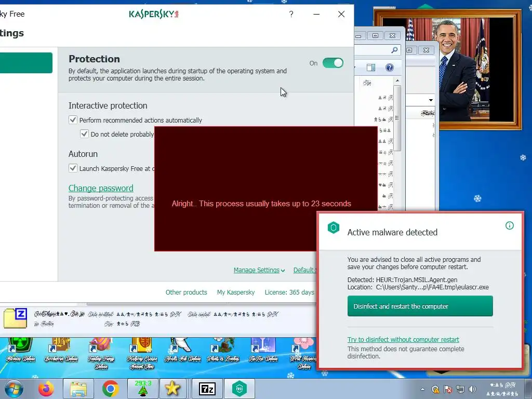The image size is (532, 399).
Task: Click the volume speaker tray icon
Action: (472, 389)
